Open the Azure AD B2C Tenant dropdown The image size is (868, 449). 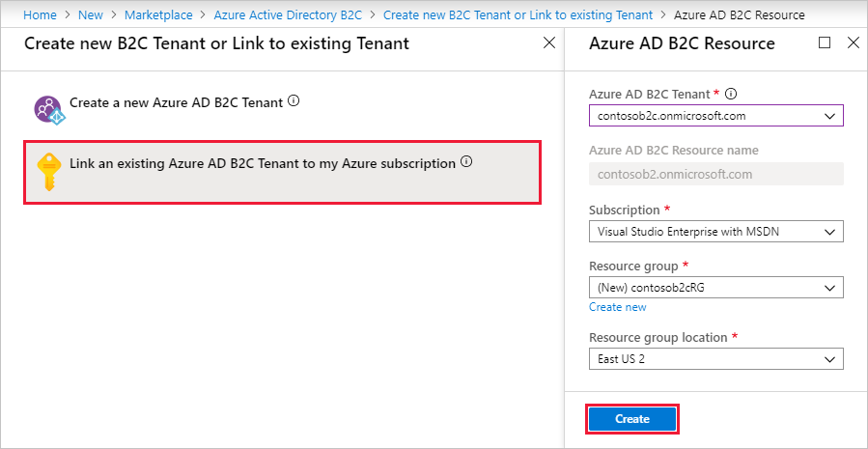pos(715,116)
